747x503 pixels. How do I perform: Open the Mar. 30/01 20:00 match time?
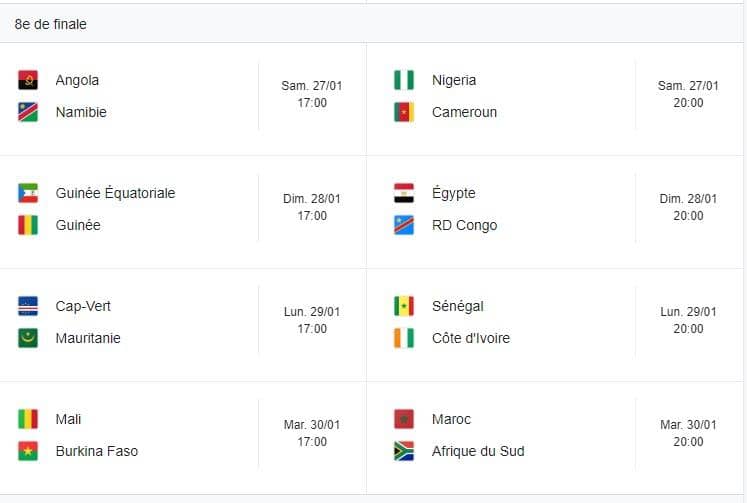(688, 433)
